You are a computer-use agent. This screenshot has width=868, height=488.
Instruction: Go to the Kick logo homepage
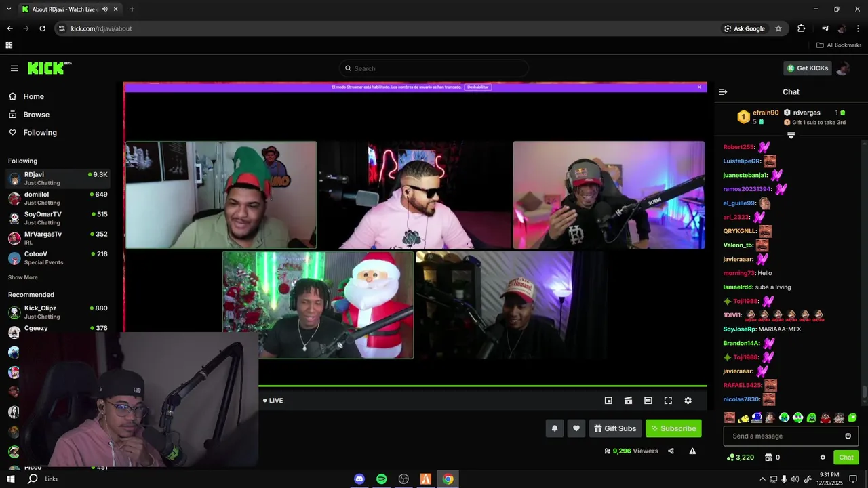coord(49,68)
